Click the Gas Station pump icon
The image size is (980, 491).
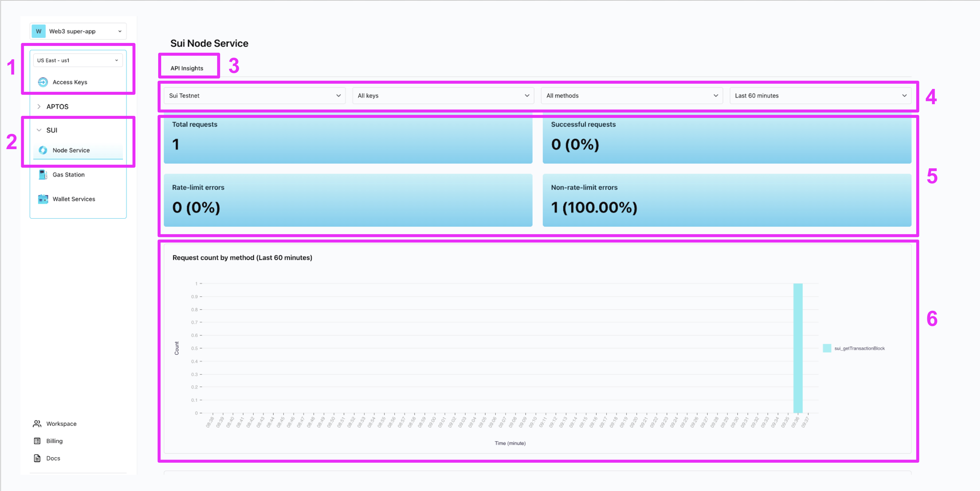43,175
